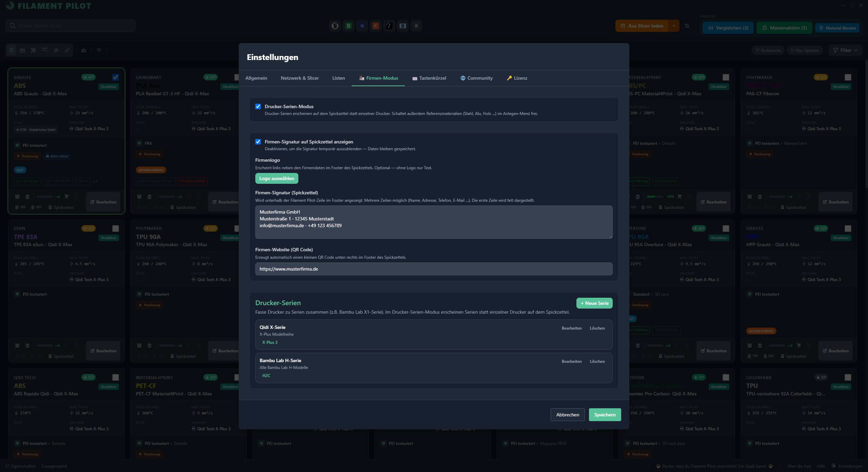This screenshot has width=868, height=472.
Task: Click inside the Firmen-Signatur text area
Action: pyautogui.click(x=434, y=222)
